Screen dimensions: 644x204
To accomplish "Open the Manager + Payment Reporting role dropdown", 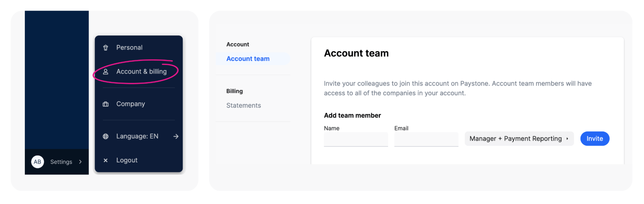I will [x=519, y=138].
